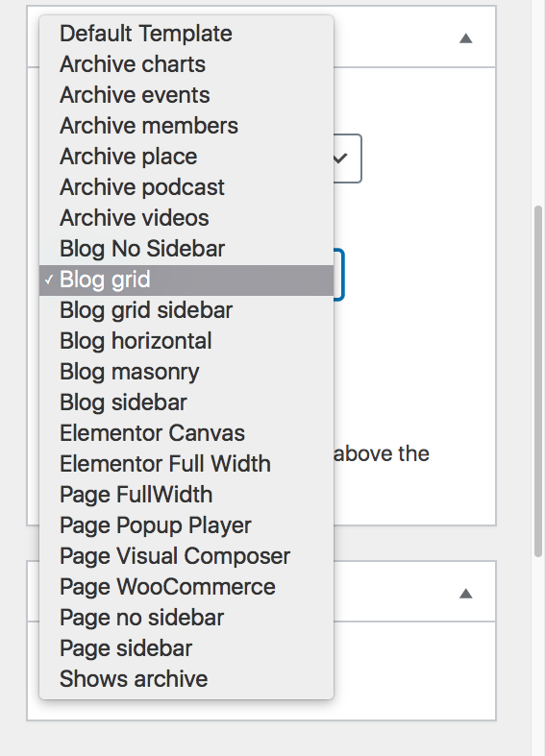Choose Archive events template

(186, 95)
